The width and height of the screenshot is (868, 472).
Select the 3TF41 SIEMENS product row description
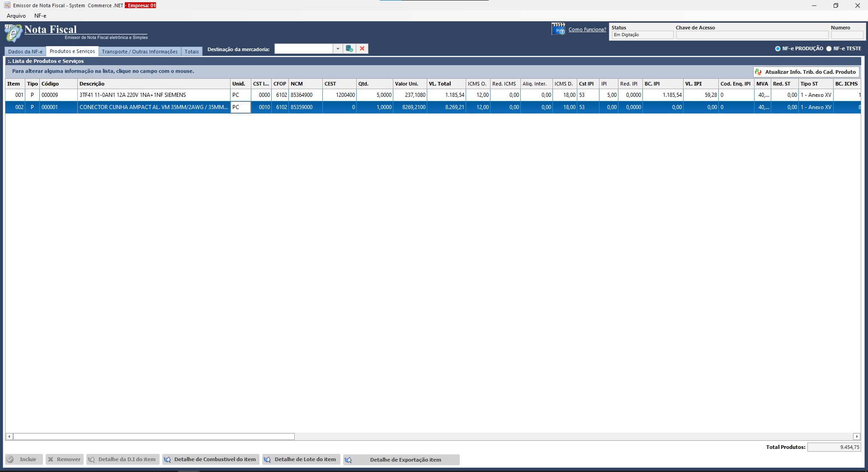132,95
